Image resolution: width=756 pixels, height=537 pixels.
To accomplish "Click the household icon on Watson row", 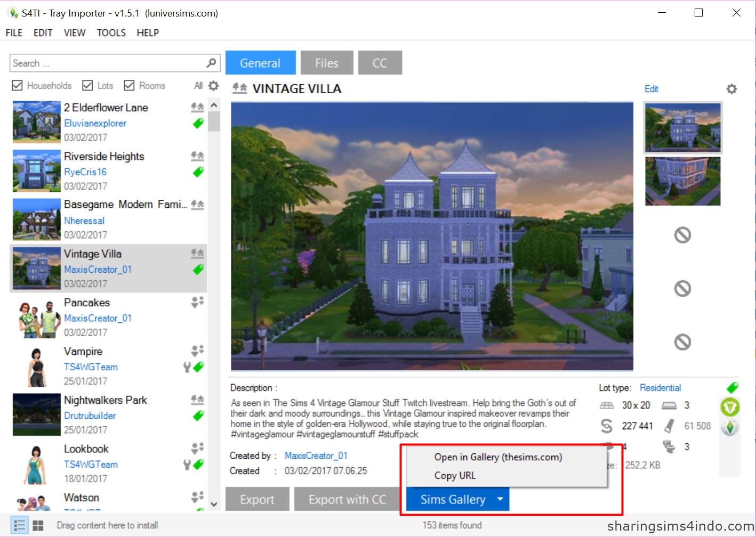I will pyautogui.click(x=197, y=497).
